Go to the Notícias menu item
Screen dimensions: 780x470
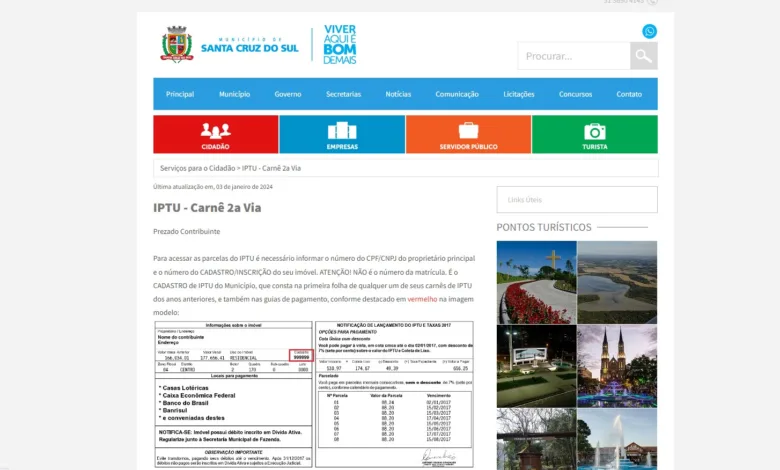[x=398, y=94]
